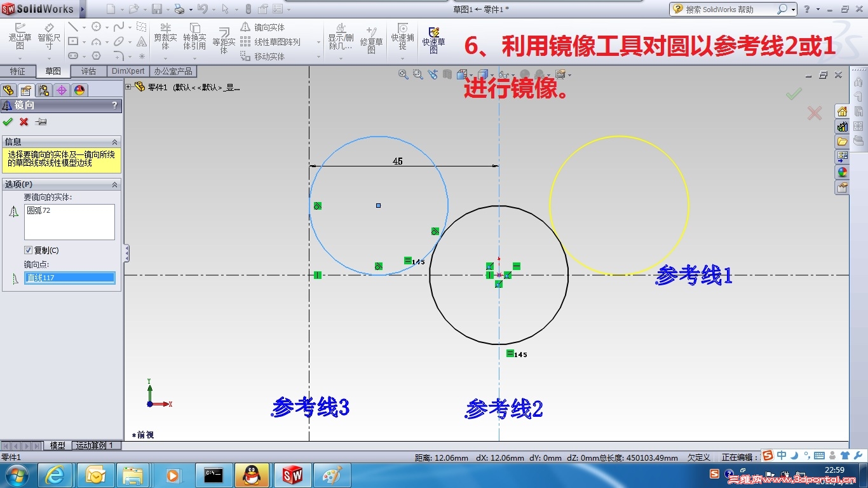Click the Linear Sketch Pattern (线性草图阵列) tool
Image resolution: width=868 pixels, height=488 pixels.
tap(270, 42)
